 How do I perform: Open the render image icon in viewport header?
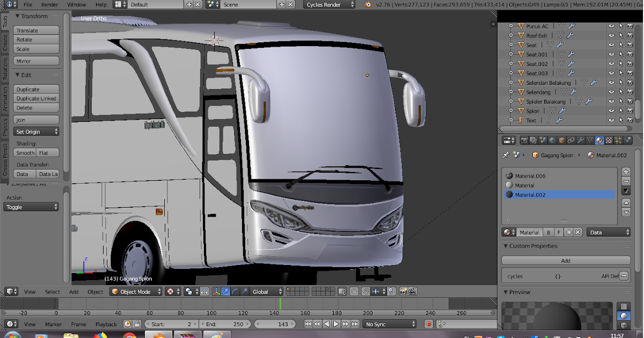[x=403, y=291]
